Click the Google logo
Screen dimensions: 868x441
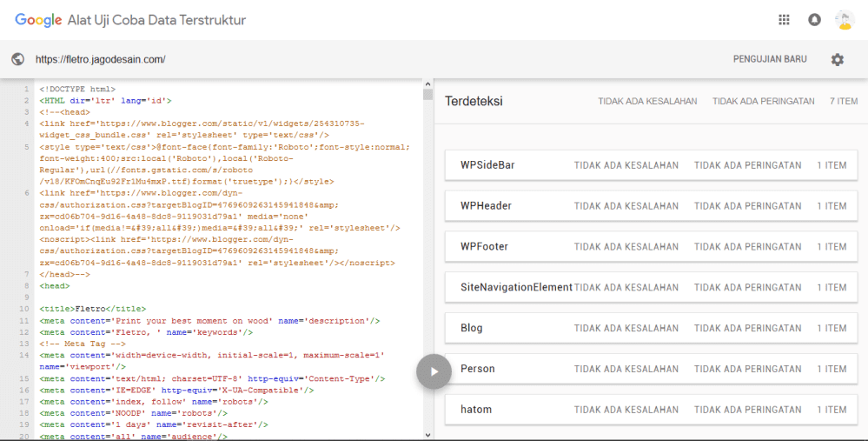pyautogui.click(x=38, y=21)
